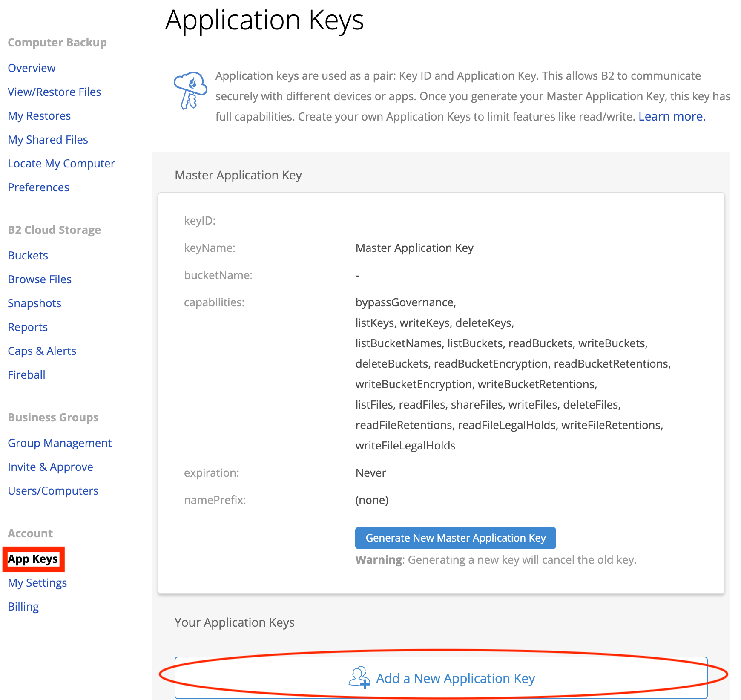Click the Warning text under Generate button

(496, 560)
